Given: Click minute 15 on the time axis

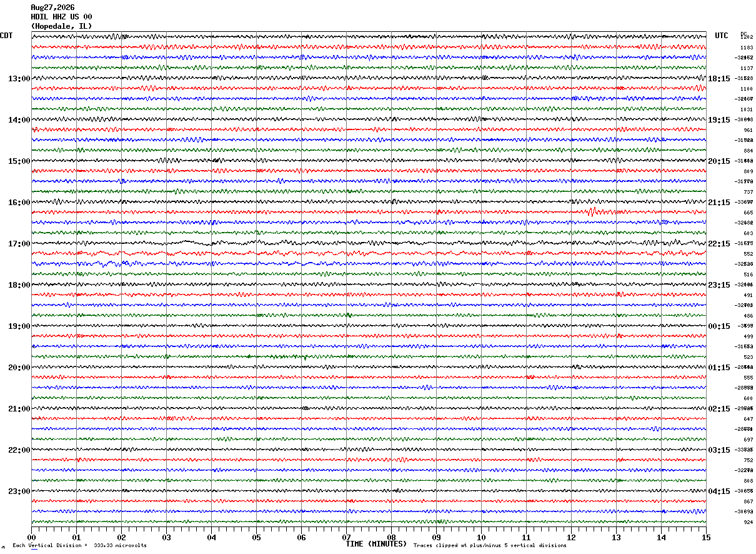Looking at the screenshot, I should point(706,537).
